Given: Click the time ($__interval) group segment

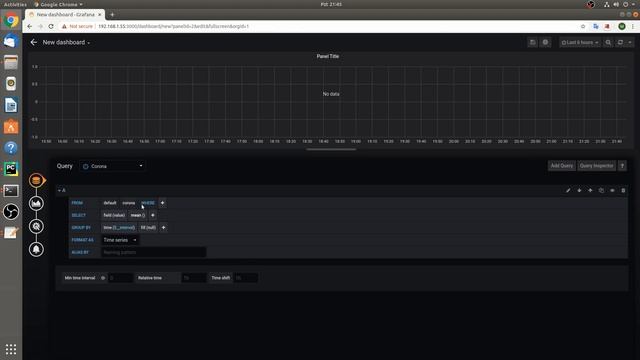Looking at the screenshot, I should (119, 227).
